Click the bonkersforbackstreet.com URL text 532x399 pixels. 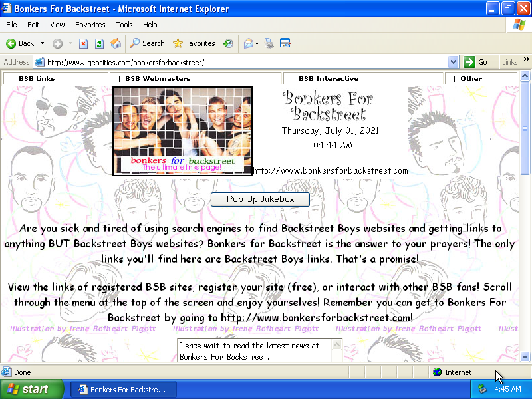tap(331, 170)
